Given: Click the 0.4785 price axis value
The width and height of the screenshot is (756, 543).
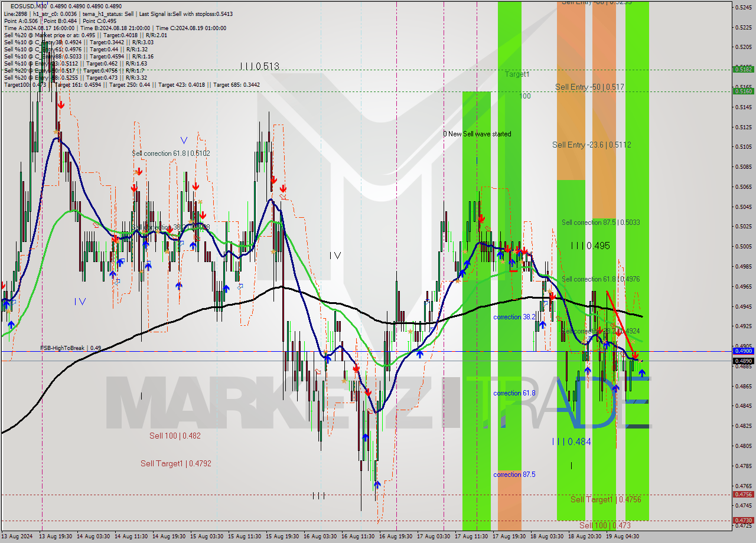Looking at the screenshot, I should (x=742, y=466).
